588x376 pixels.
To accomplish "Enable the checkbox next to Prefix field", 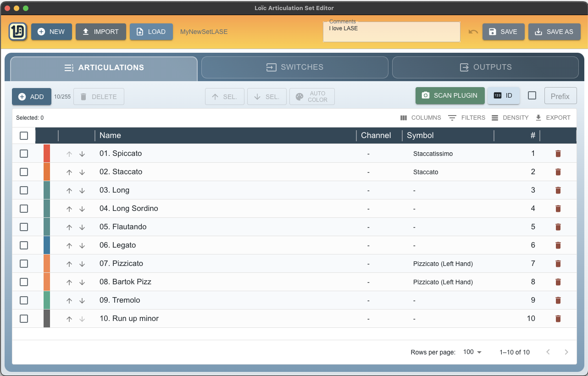I will (x=532, y=95).
